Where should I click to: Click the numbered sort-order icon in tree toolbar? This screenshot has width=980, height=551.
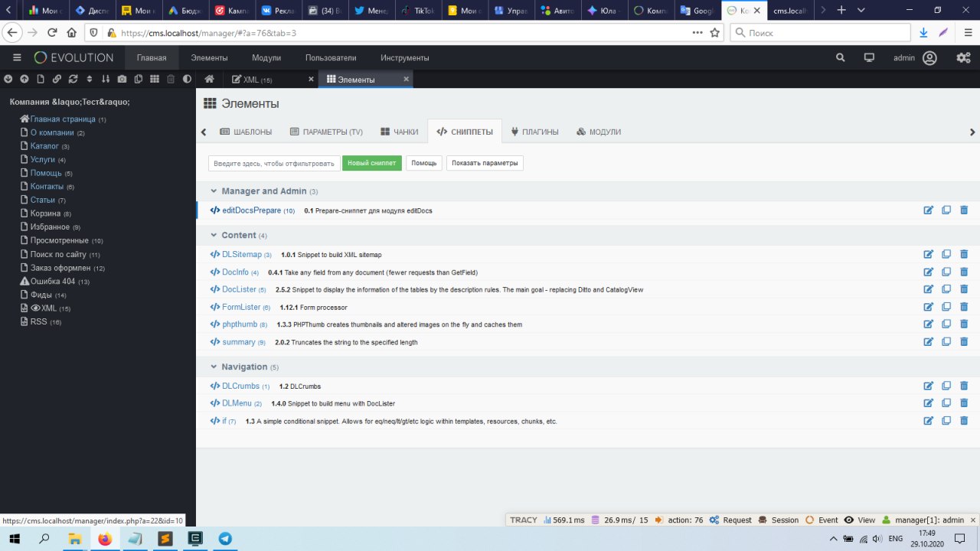pyautogui.click(x=106, y=79)
